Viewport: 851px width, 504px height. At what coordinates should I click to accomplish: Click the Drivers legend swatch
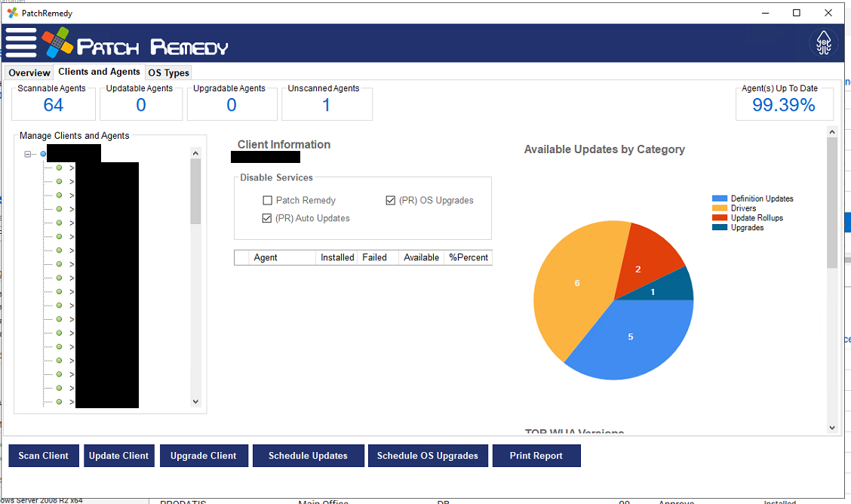(720, 208)
